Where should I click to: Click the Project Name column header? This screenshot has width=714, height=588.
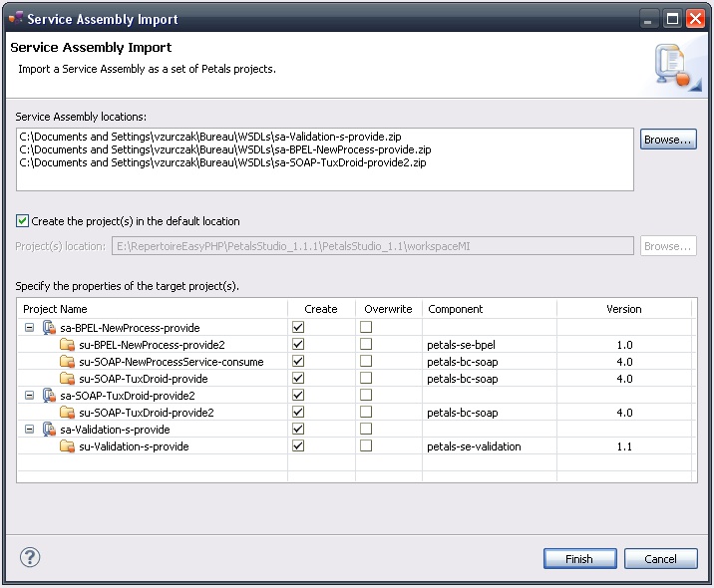pyautogui.click(x=150, y=309)
